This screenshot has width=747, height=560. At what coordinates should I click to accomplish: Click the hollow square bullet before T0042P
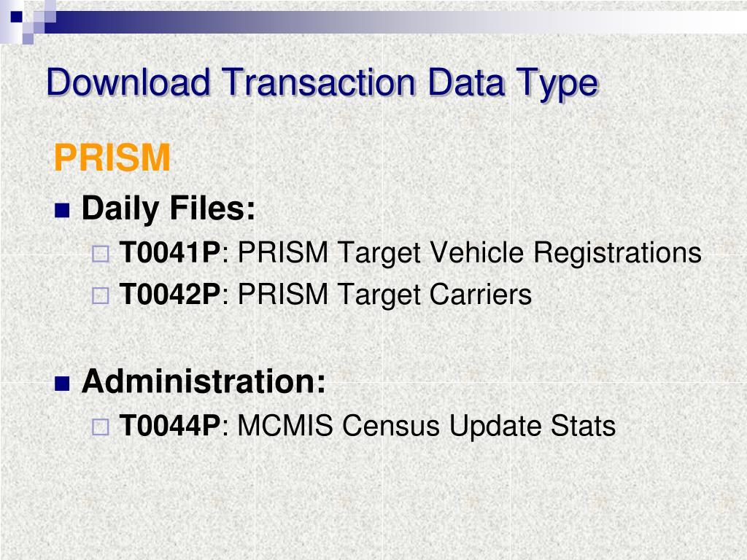tap(100, 296)
